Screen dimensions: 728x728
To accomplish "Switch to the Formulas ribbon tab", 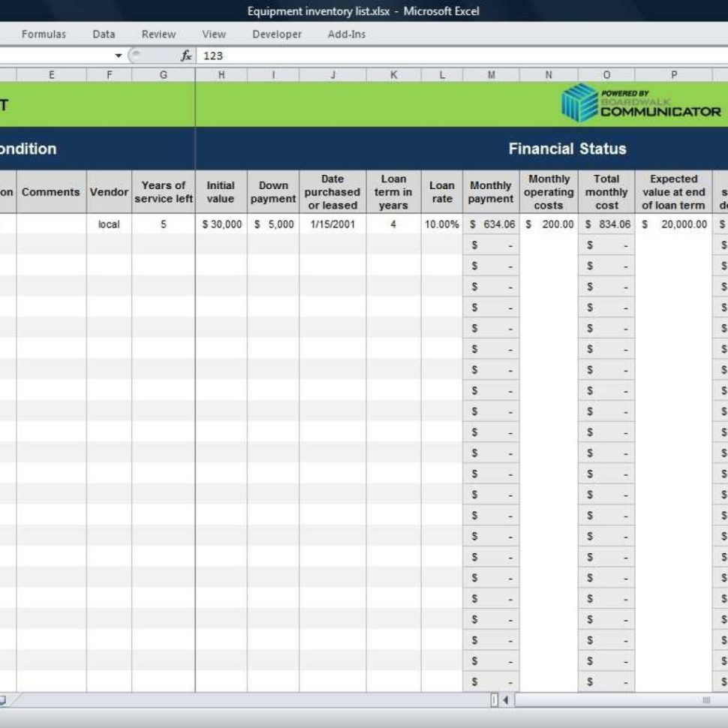I will click(x=43, y=34).
